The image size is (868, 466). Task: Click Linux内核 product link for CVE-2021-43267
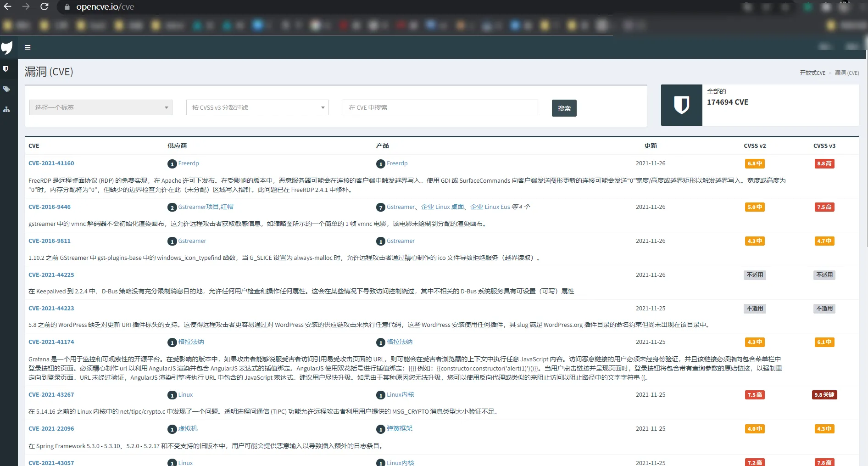click(401, 395)
